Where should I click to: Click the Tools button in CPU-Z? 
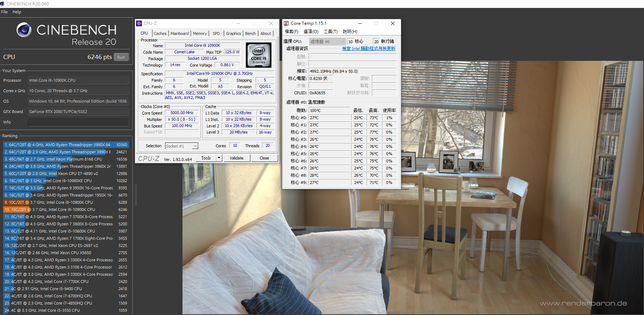[x=206, y=158]
